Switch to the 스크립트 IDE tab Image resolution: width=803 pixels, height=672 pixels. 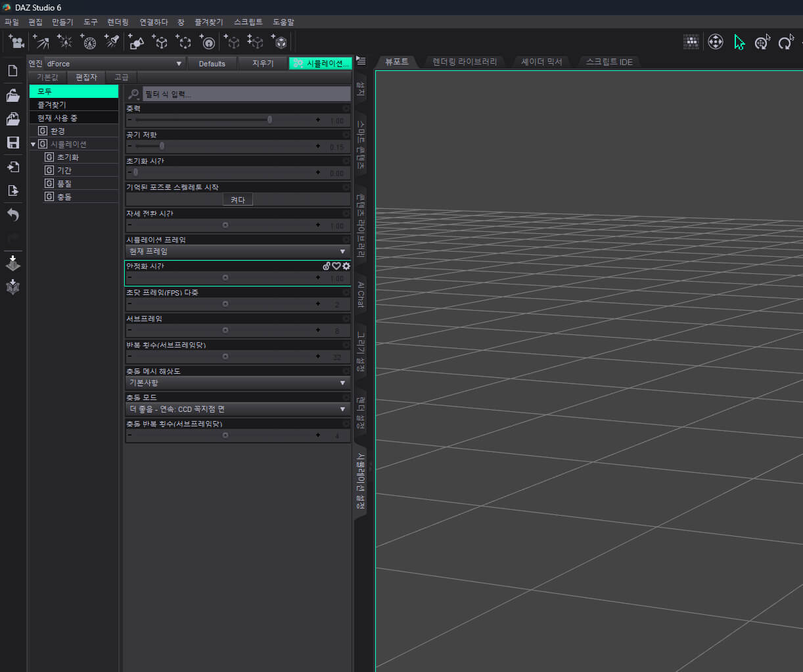609,62
